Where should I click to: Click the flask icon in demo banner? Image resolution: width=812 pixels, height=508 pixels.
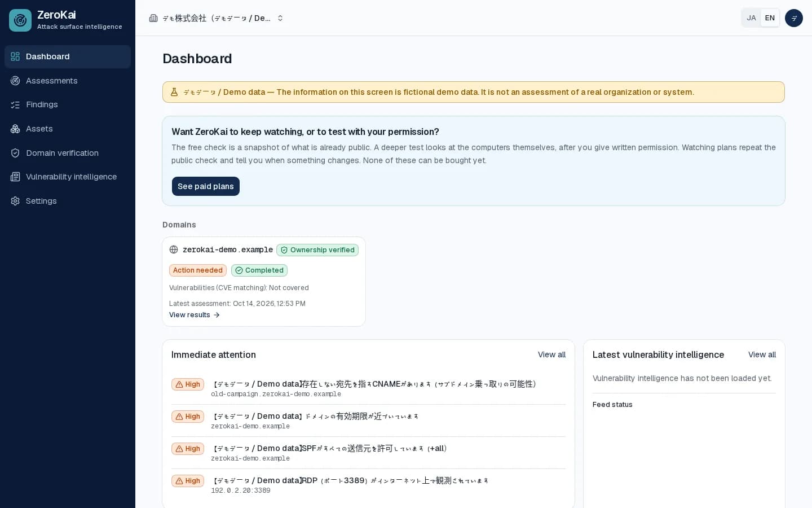point(174,92)
